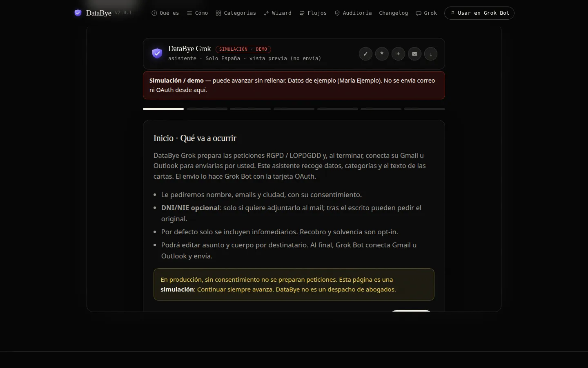
Task: Select the first progress step segment
Action: point(163,109)
